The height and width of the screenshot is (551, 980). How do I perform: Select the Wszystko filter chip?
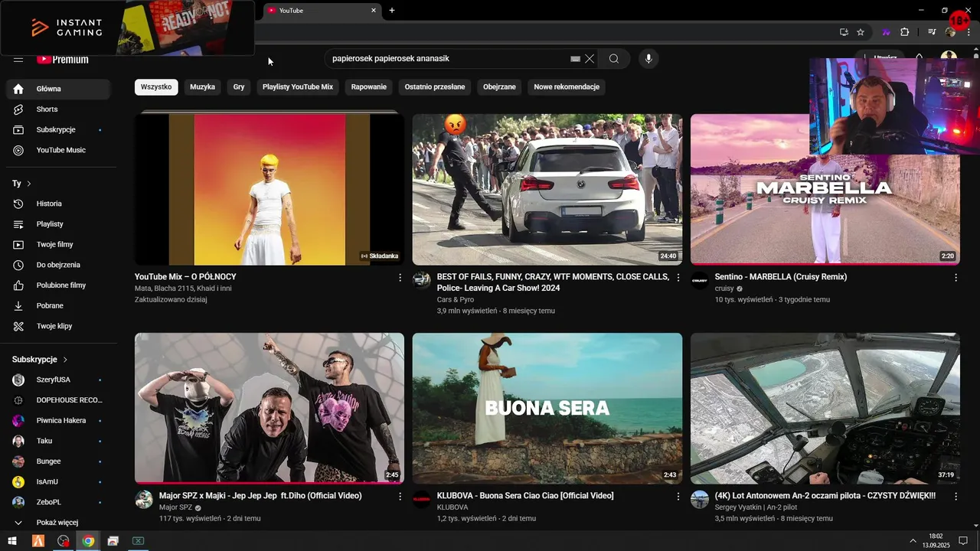pyautogui.click(x=156, y=87)
